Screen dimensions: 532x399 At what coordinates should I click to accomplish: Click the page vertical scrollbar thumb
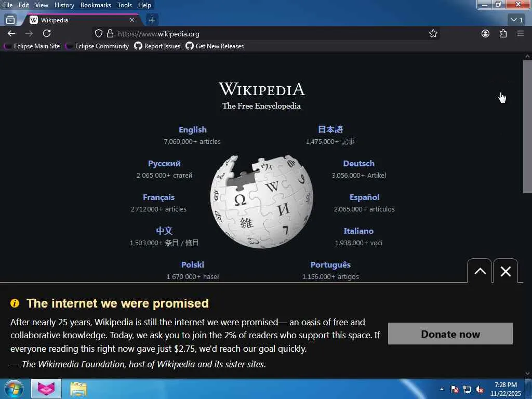coord(527,127)
